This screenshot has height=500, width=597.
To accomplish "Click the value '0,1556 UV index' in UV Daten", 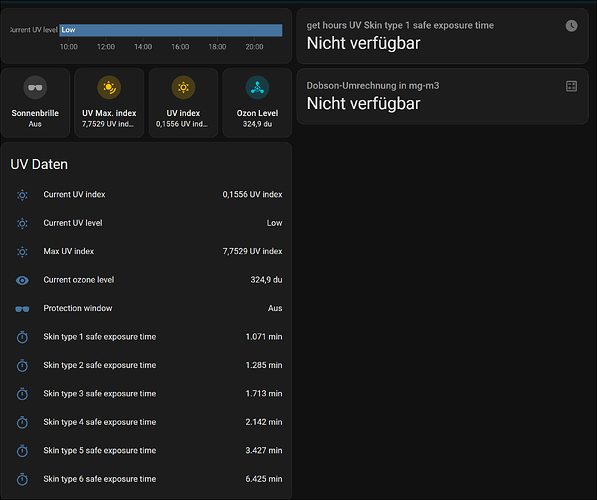I will [252, 195].
